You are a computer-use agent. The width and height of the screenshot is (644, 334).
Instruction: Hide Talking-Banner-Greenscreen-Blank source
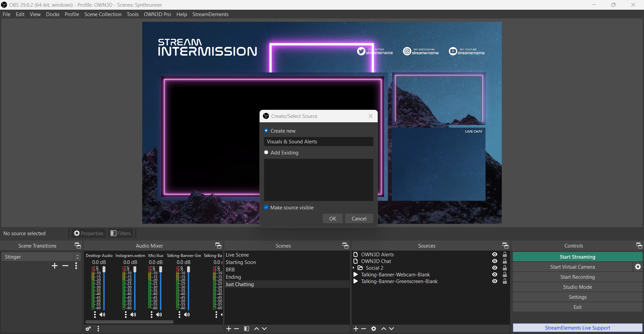coord(495,281)
